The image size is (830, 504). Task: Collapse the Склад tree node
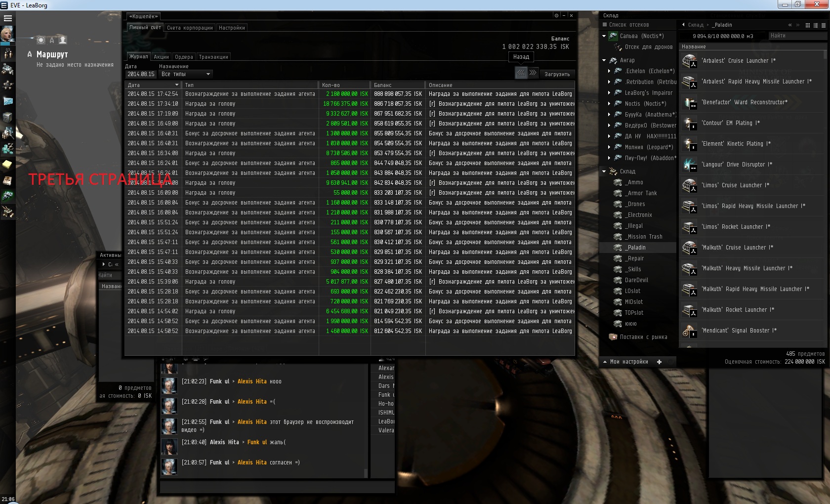coord(604,171)
